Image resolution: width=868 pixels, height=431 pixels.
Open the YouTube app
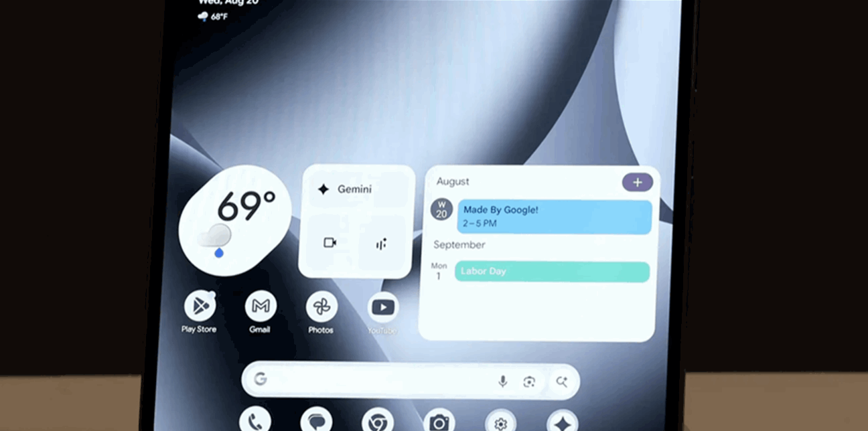tap(383, 307)
